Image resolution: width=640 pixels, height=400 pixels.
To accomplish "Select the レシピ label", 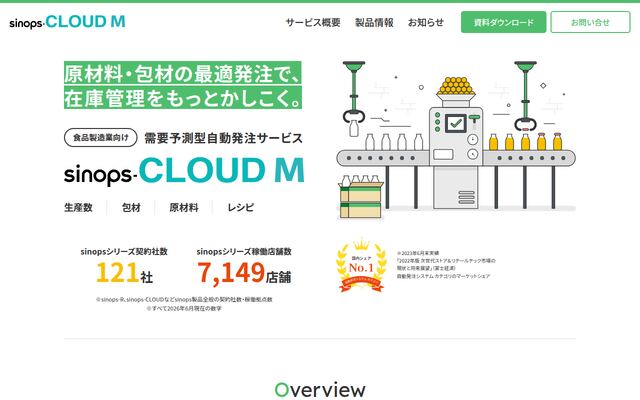I will coord(241,207).
